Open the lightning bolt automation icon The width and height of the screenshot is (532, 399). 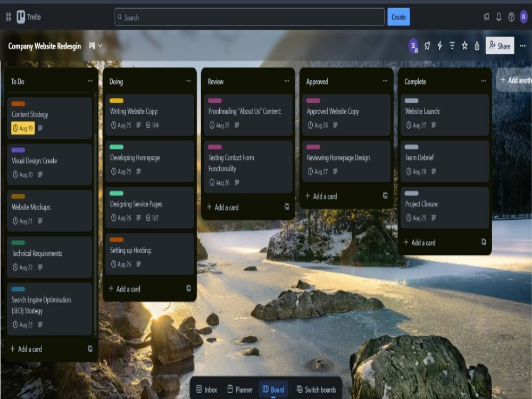coord(440,46)
